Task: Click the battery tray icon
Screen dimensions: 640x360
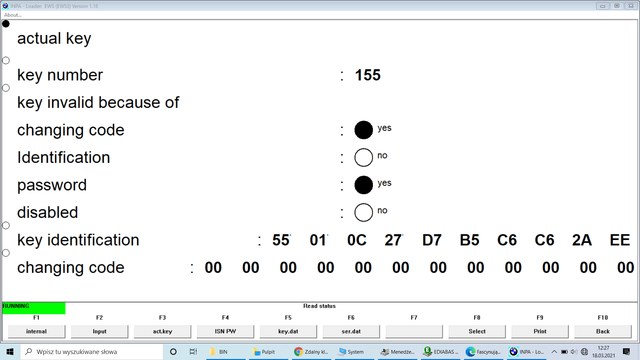Action: coord(564,351)
